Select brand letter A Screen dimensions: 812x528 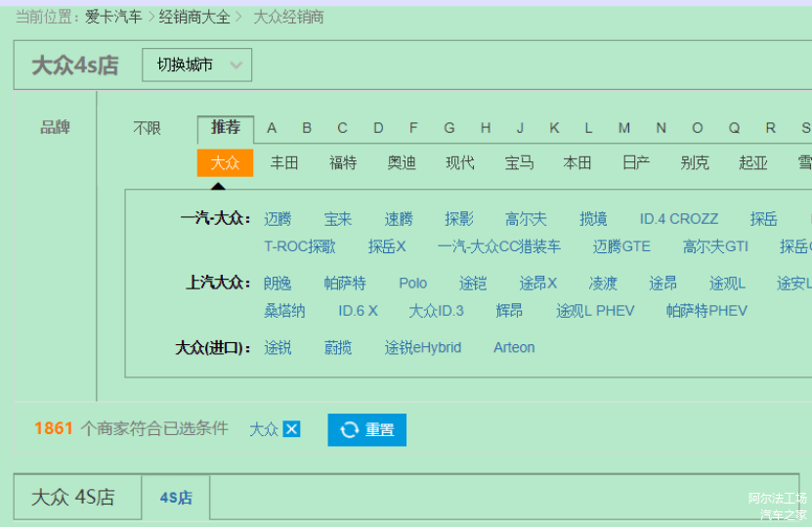[x=272, y=128]
